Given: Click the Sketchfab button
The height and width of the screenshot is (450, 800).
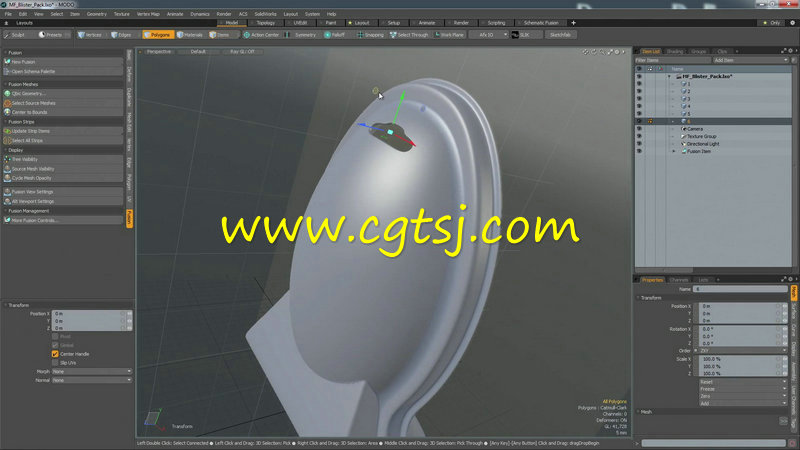Looking at the screenshot, I should 560,35.
